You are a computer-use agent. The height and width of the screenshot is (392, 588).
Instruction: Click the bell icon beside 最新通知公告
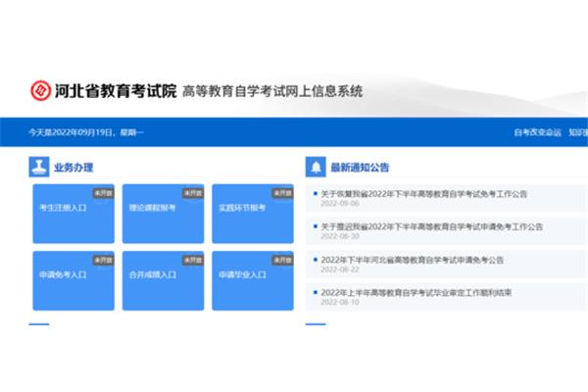316,167
